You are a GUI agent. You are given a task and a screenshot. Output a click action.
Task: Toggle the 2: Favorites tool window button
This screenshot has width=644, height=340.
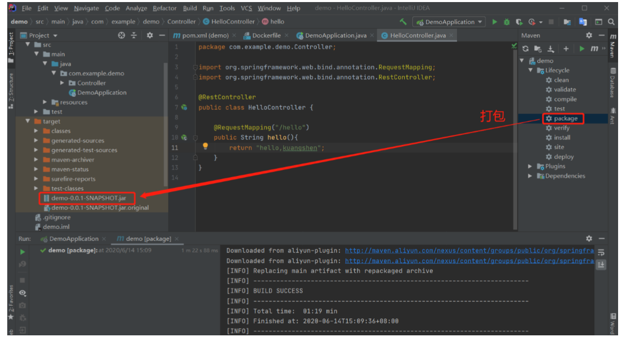tap(11, 303)
